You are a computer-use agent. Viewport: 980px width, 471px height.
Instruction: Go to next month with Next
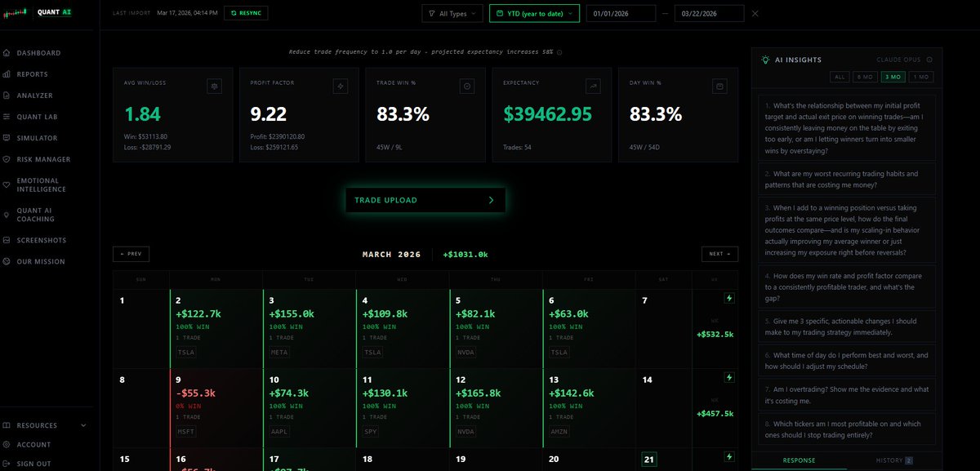(x=719, y=254)
